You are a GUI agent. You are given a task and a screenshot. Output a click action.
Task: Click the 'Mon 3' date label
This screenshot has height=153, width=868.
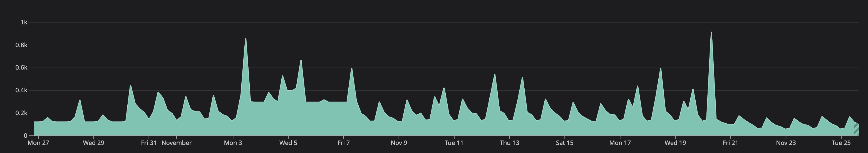click(233, 142)
